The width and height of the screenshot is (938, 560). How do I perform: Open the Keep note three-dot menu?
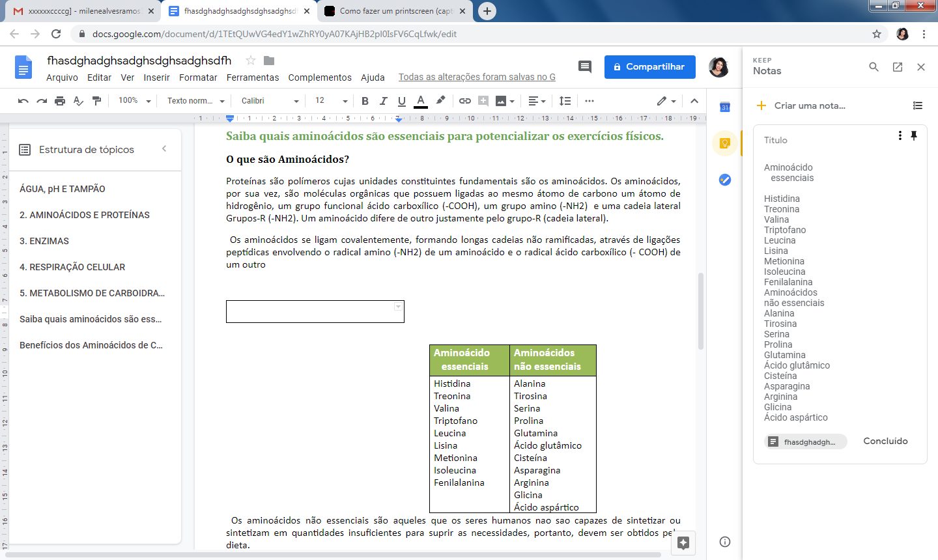pyautogui.click(x=900, y=135)
